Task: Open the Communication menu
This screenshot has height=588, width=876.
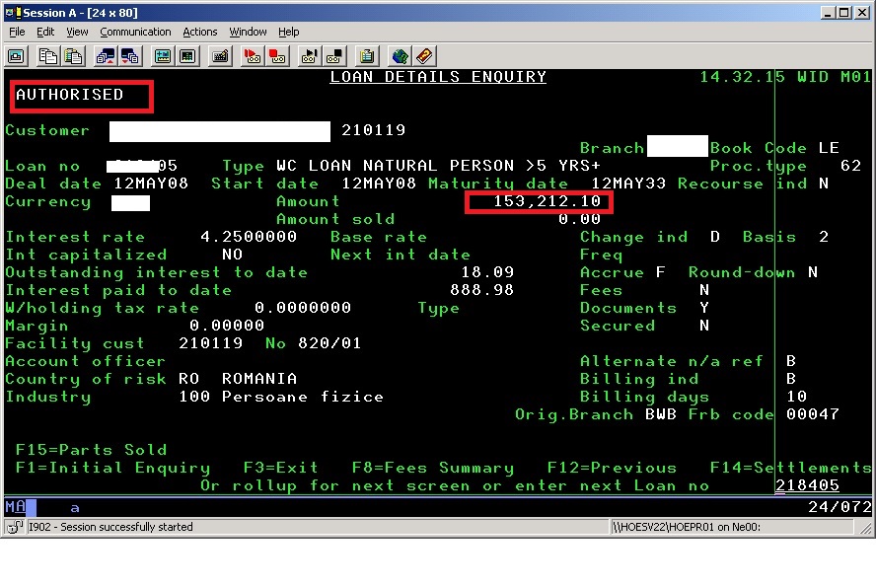Action: pyautogui.click(x=135, y=32)
